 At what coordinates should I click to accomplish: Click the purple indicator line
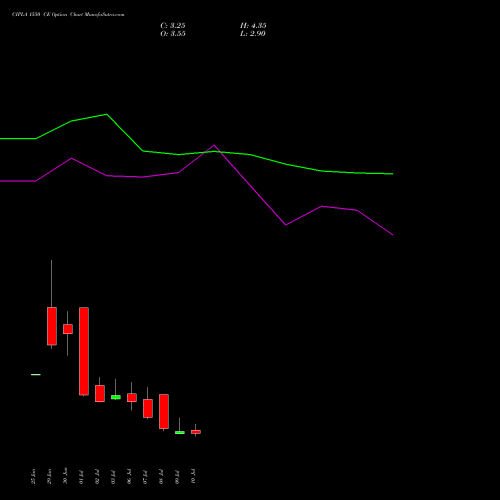(250, 185)
